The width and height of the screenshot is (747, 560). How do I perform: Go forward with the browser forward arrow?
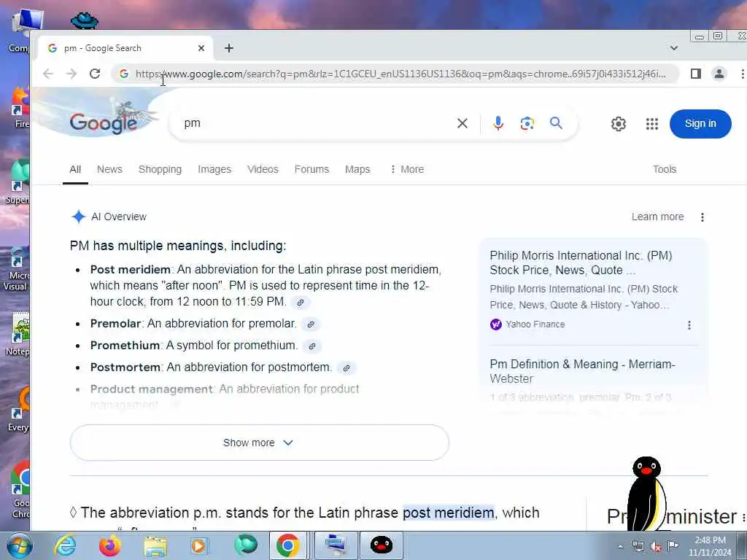71,74
